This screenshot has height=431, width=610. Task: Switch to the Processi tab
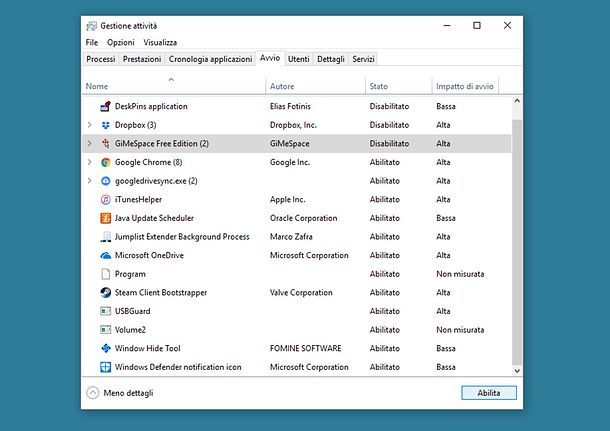(x=101, y=59)
